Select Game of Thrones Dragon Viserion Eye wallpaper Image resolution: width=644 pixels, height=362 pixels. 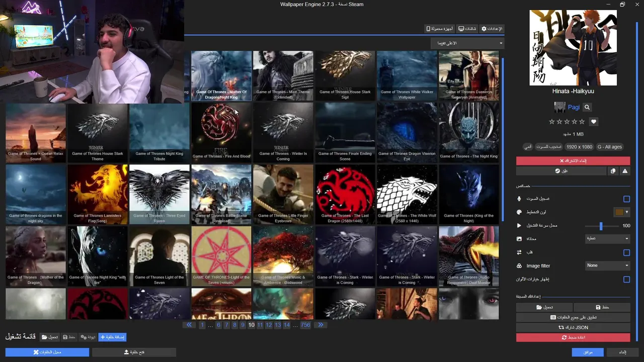407,132
